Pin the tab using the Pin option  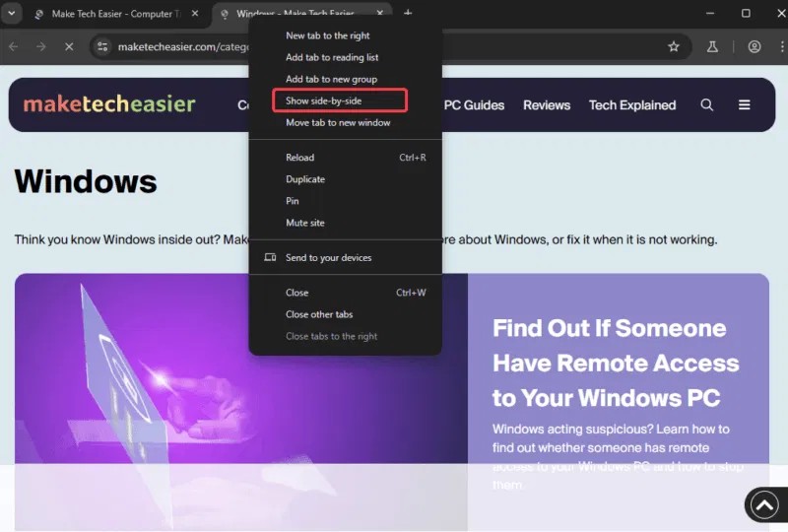click(x=293, y=201)
